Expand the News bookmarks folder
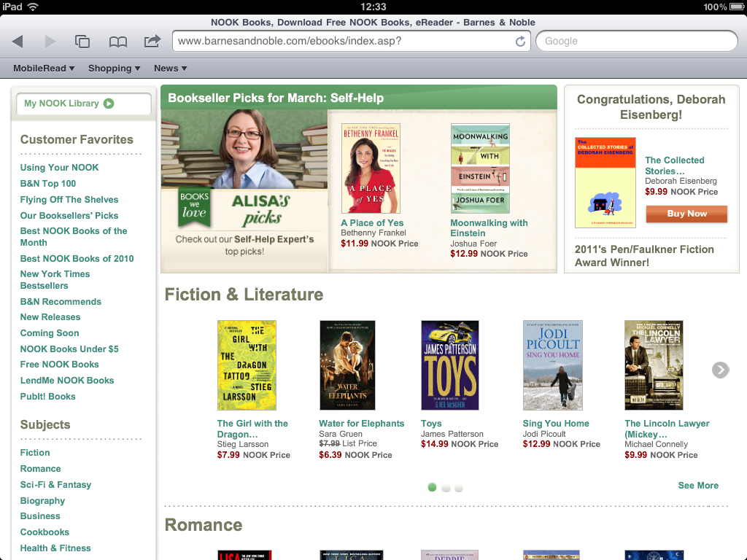 coord(170,69)
